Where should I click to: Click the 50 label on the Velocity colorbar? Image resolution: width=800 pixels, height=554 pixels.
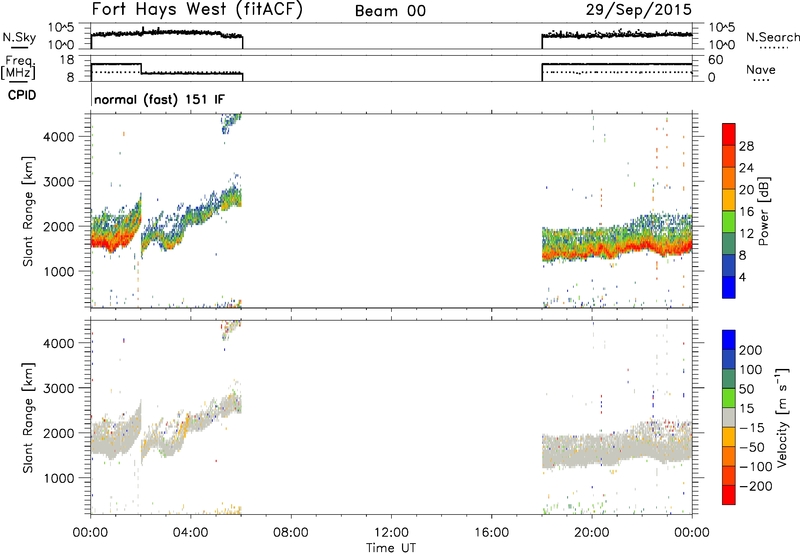pyautogui.click(x=747, y=389)
